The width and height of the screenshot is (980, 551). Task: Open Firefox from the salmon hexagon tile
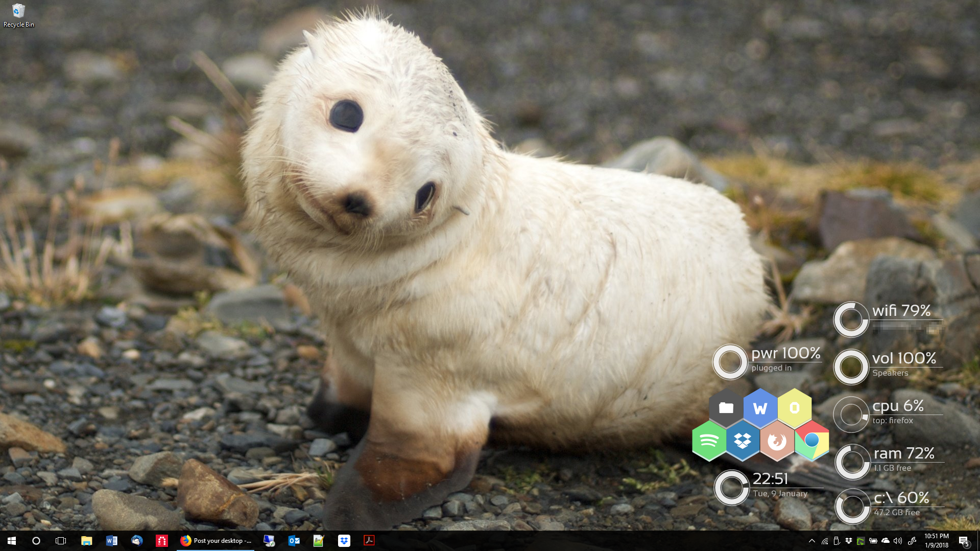pos(777,441)
